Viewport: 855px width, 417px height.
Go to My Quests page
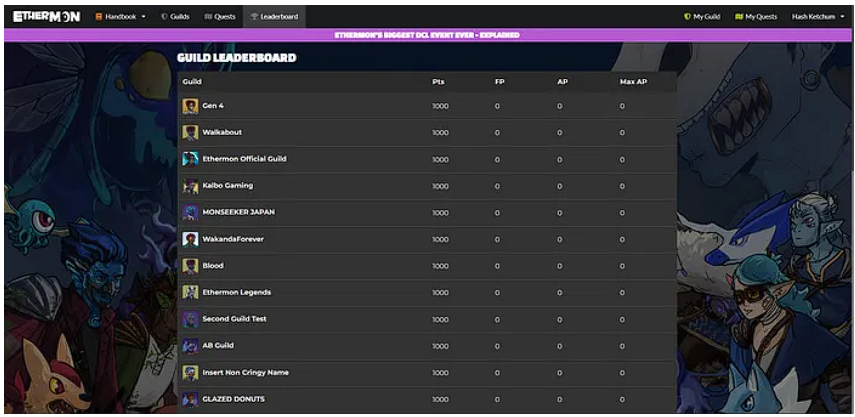click(756, 17)
